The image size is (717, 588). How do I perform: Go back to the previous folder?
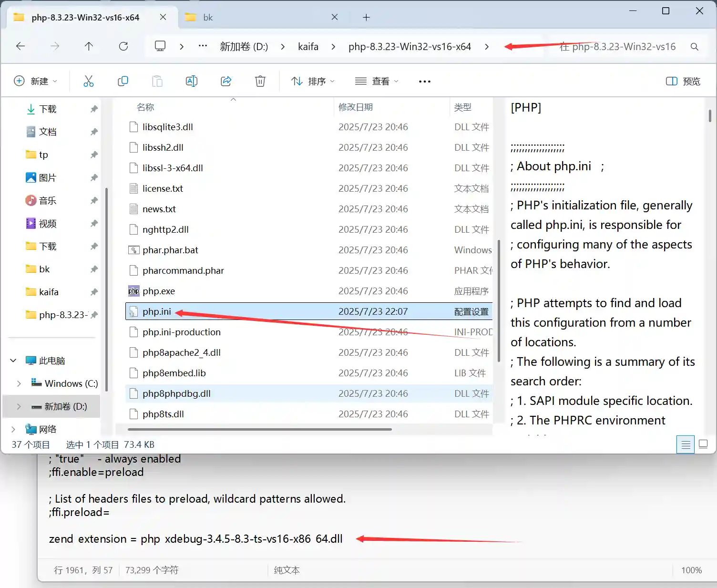20,46
